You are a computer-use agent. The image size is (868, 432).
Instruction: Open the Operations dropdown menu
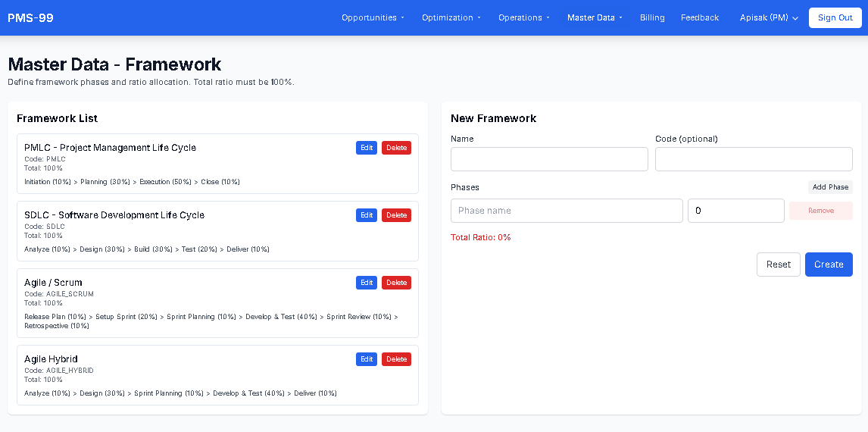coord(523,17)
